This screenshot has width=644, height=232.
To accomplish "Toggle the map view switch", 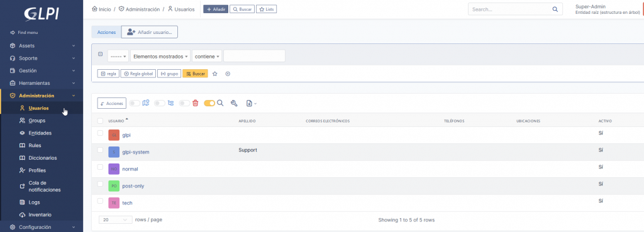I will [x=135, y=103].
